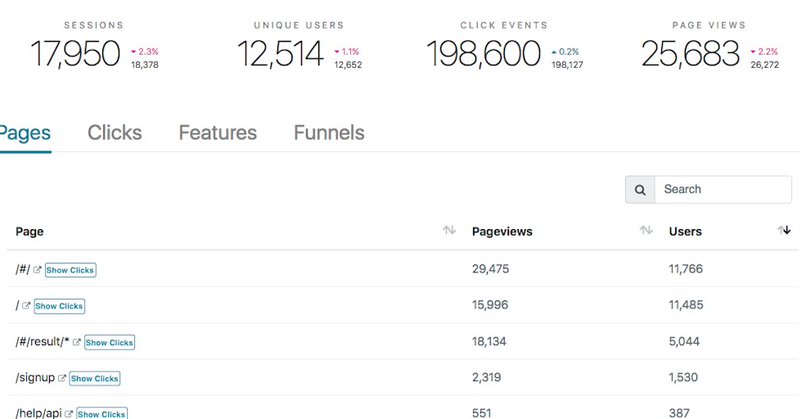Click pageviews cell 29,475

pyautogui.click(x=490, y=269)
